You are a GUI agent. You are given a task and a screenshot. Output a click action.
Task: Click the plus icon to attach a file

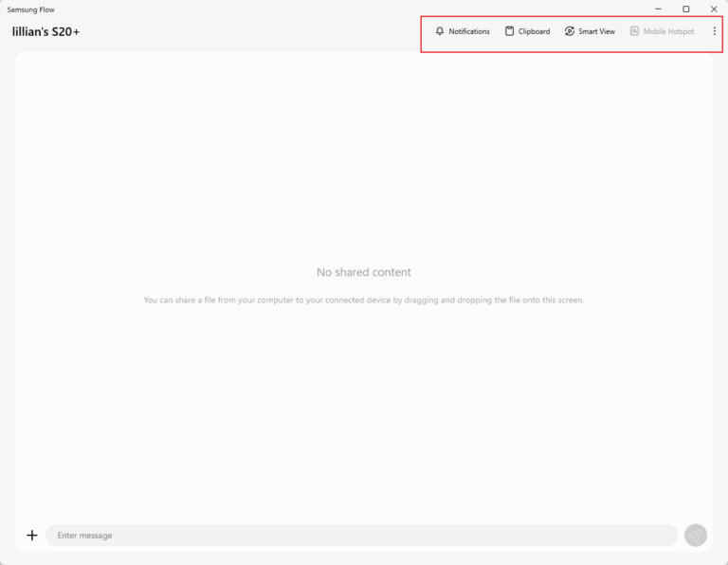(x=32, y=536)
